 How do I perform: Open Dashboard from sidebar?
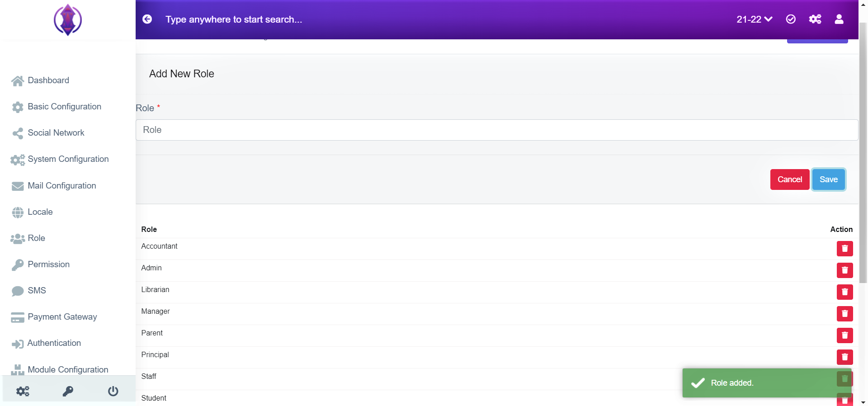(x=48, y=80)
